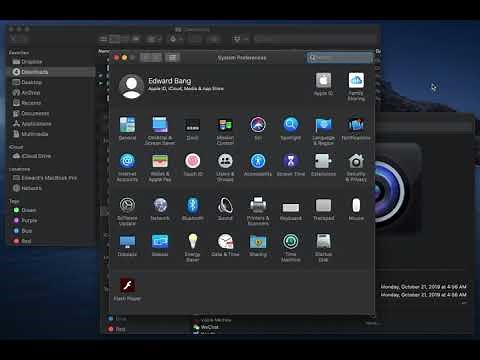This screenshot has width=480, height=360.
Task: Open Time Machine preferences
Action: tap(291, 247)
